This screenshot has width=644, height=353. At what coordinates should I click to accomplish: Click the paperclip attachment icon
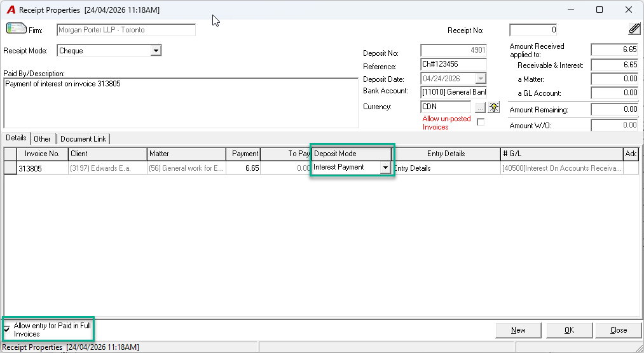click(x=634, y=29)
